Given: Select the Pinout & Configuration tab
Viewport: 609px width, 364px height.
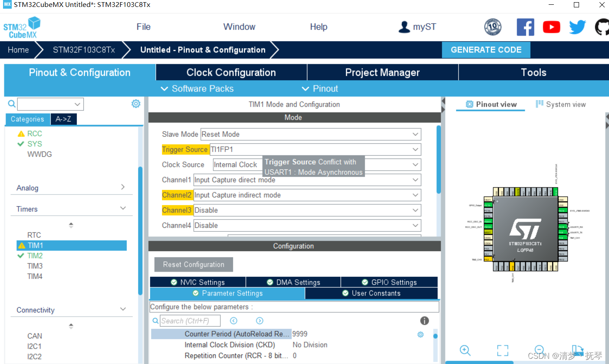Looking at the screenshot, I should [x=79, y=72].
